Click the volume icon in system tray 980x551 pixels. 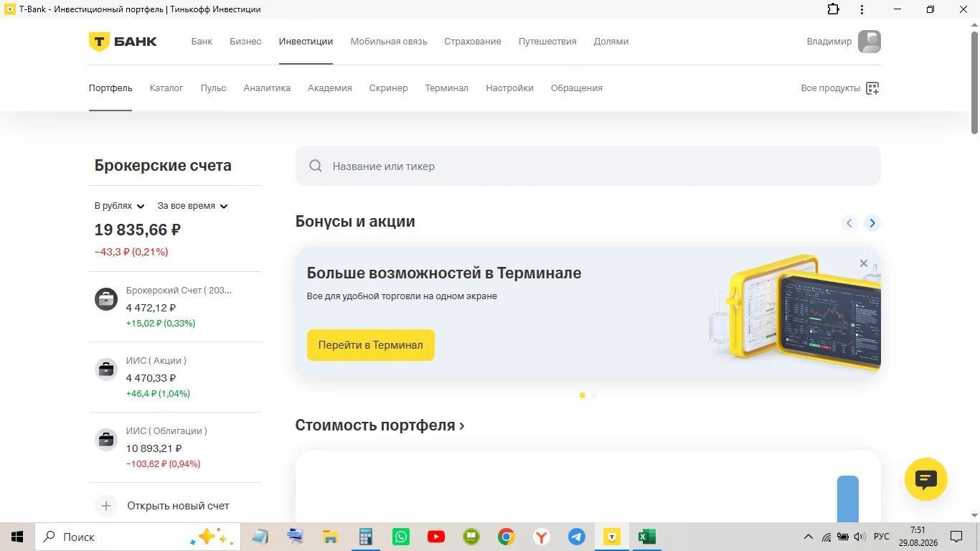pyautogui.click(x=859, y=537)
